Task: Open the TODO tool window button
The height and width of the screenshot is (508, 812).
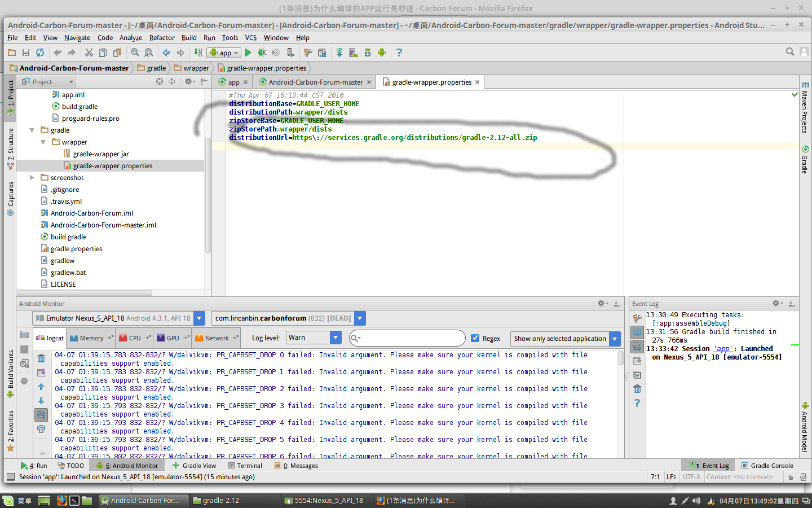Action: pyautogui.click(x=70, y=466)
